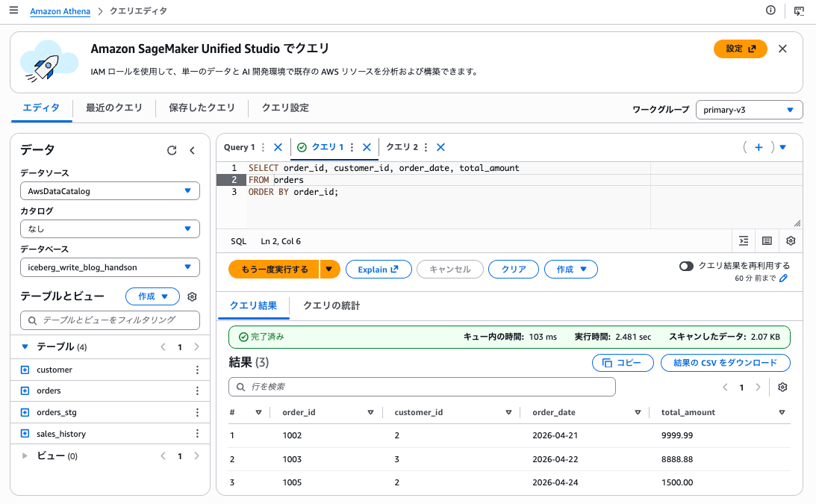816x504 pixels.
Task: Expand the ビュー (0) section
Action: pyautogui.click(x=23, y=455)
